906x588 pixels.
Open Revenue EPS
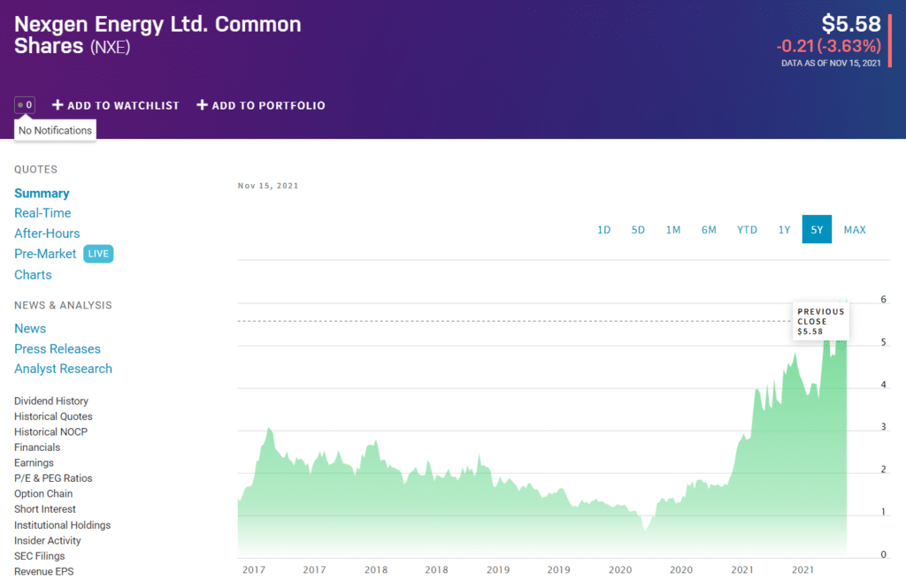pos(44,572)
